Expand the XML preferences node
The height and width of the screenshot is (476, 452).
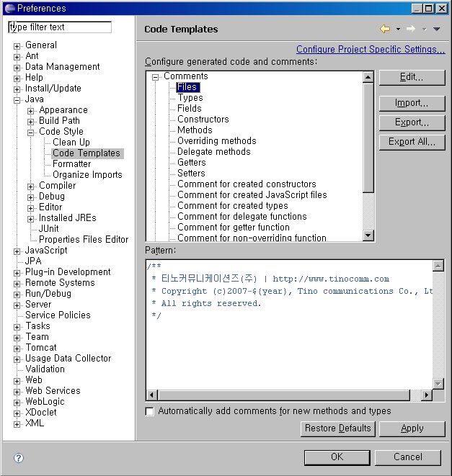tap(17, 424)
